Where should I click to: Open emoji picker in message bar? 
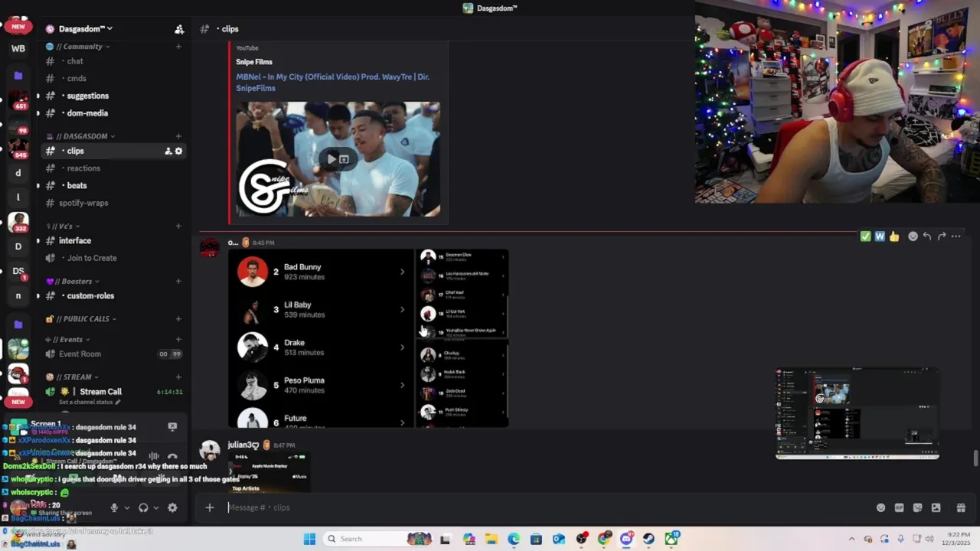[x=880, y=507]
